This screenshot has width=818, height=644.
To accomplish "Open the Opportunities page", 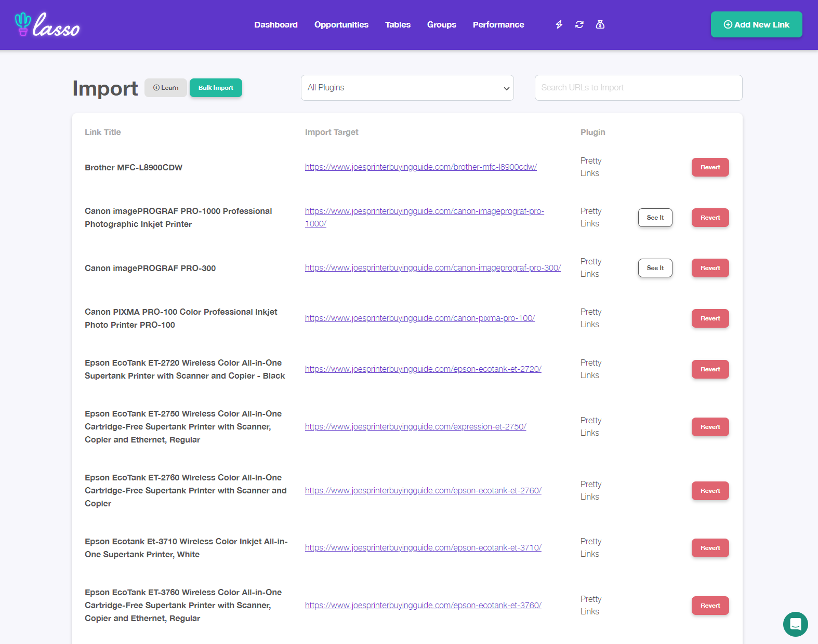I will coord(341,24).
